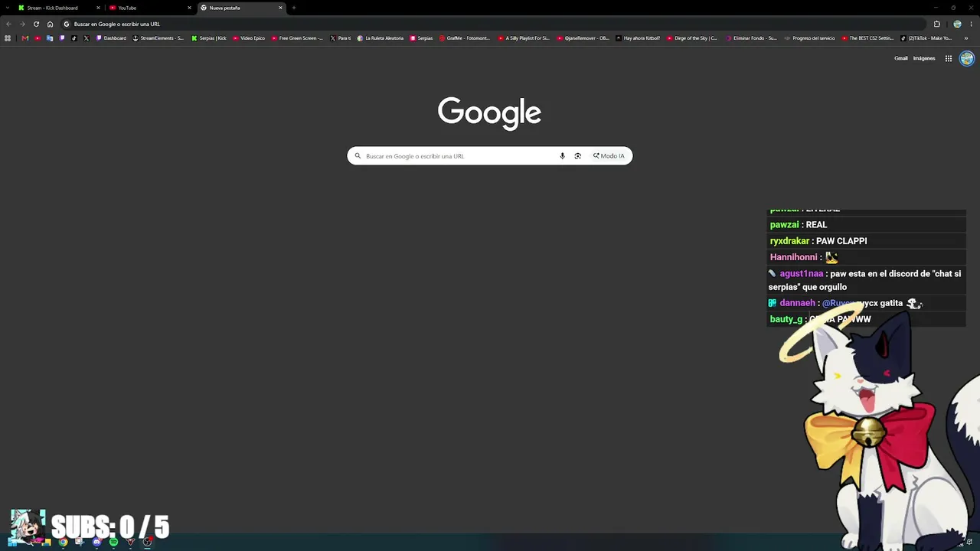The height and width of the screenshot is (551, 980).
Task: Click the agust1naa chat username
Action: (x=802, y=274)
